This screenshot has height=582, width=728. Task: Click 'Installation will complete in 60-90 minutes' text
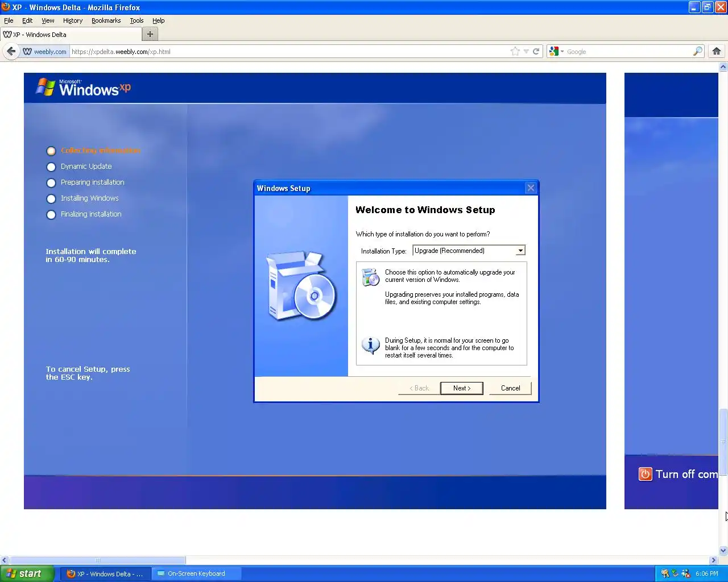pyautogui.click(x=91, y=255)
